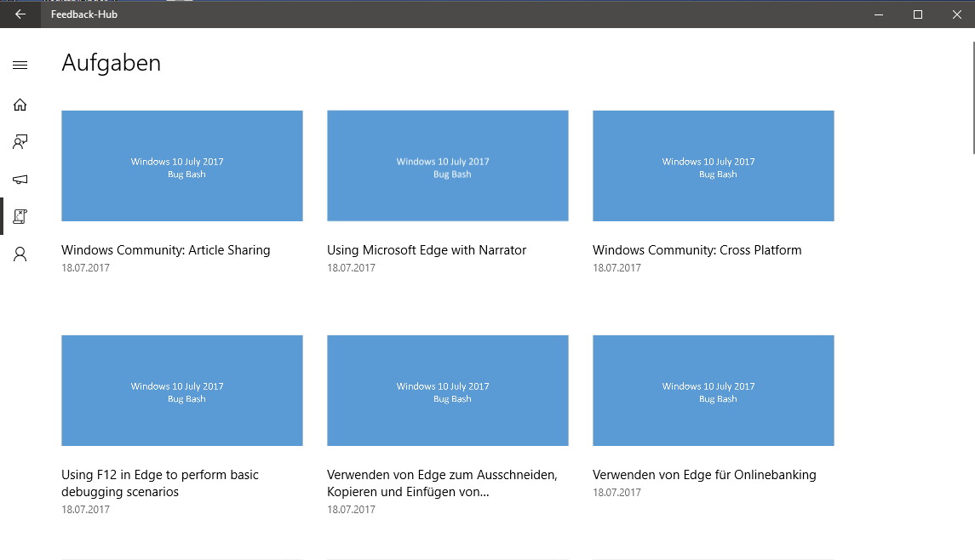Screen dimensions: 975x560
Task: Click the date under Edge für Onlinebanking quest
Action: [x=617, y=492]
